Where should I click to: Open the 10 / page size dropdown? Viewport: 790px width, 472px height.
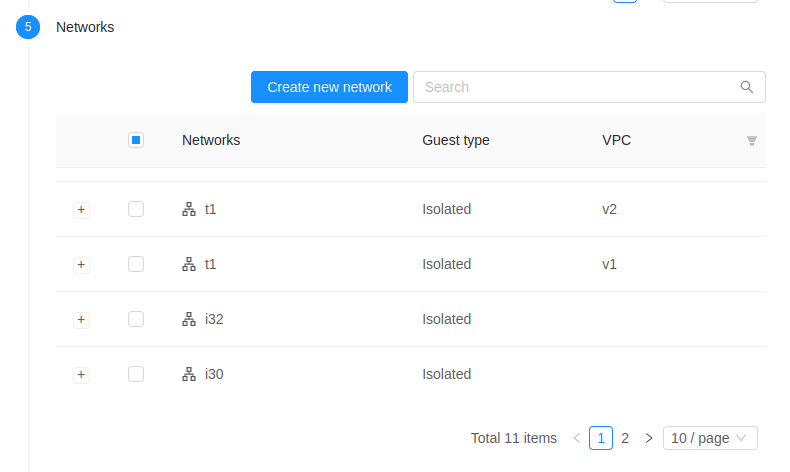click(x=709, y=438)
